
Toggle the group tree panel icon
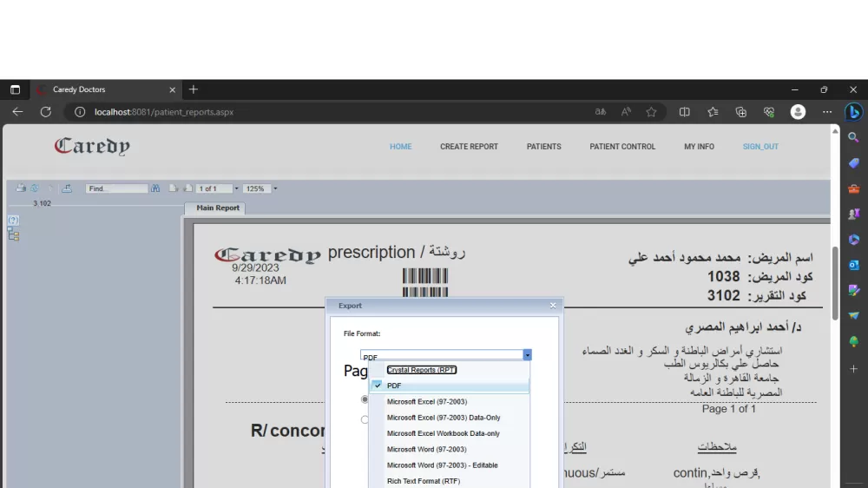pos(14,235)
